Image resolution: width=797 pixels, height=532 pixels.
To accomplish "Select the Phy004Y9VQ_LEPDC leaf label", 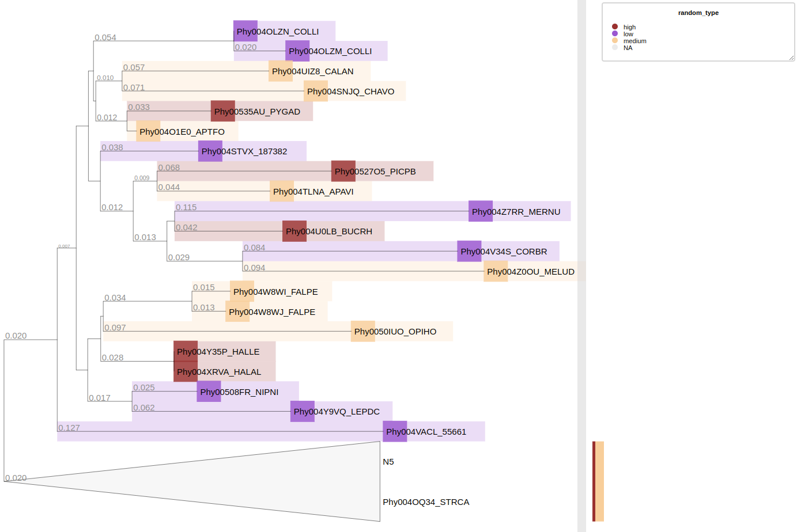I will tap(337, 412).
